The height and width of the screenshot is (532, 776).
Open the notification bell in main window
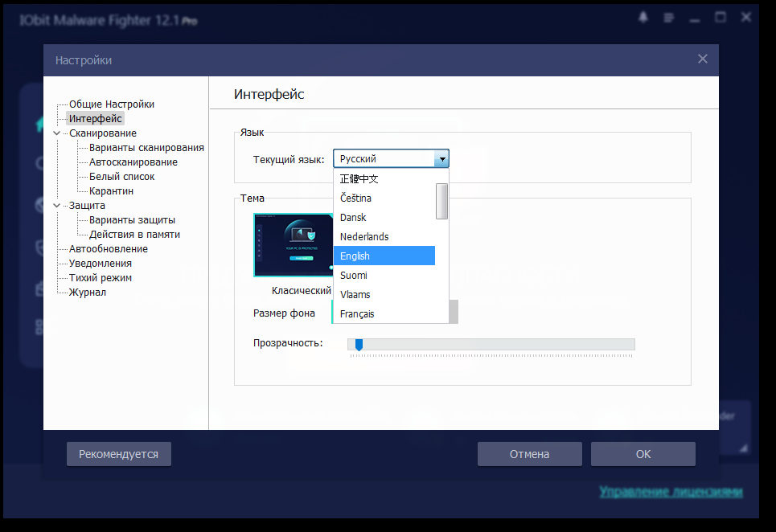643,18
